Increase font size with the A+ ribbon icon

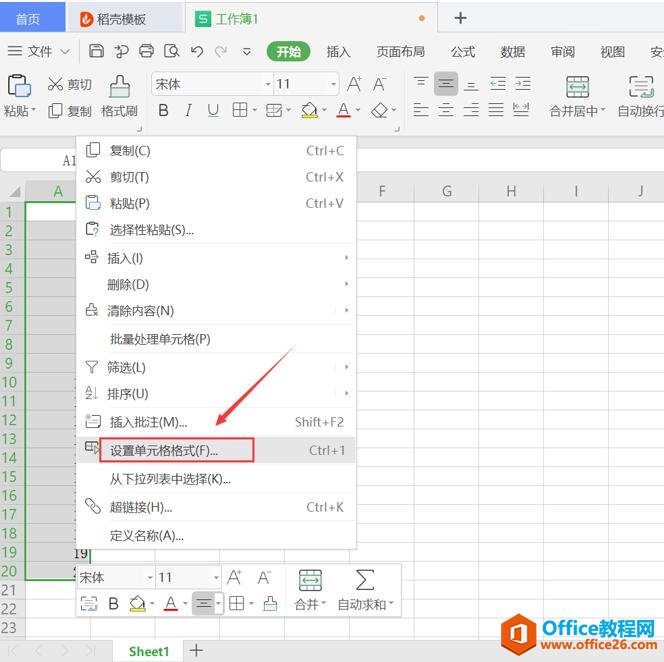tap(354, 85)
